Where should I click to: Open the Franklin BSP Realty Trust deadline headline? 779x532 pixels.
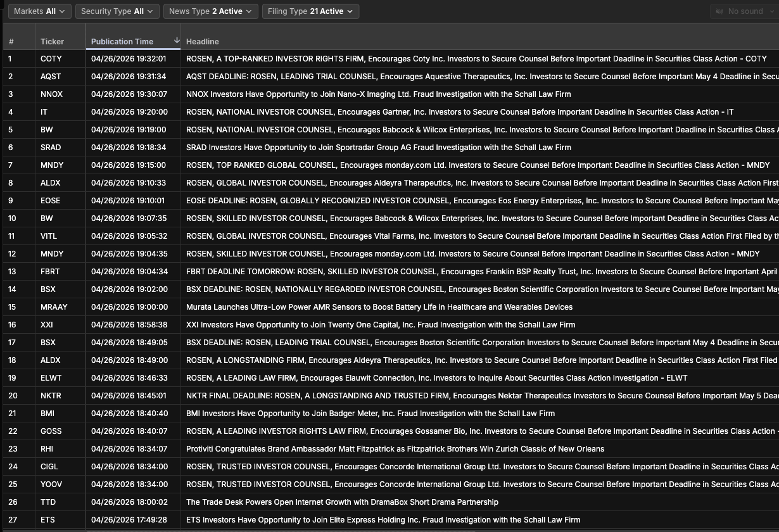[483, 272]
